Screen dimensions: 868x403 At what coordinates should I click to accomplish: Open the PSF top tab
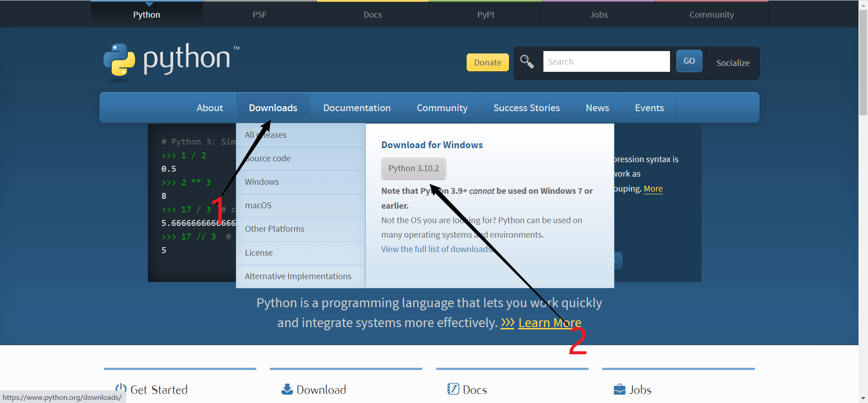point(259,14)
